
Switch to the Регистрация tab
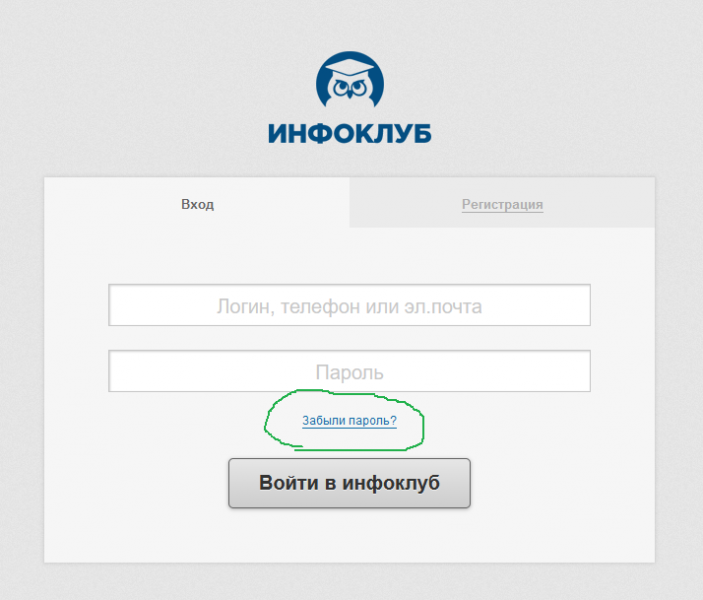(502, 204)
